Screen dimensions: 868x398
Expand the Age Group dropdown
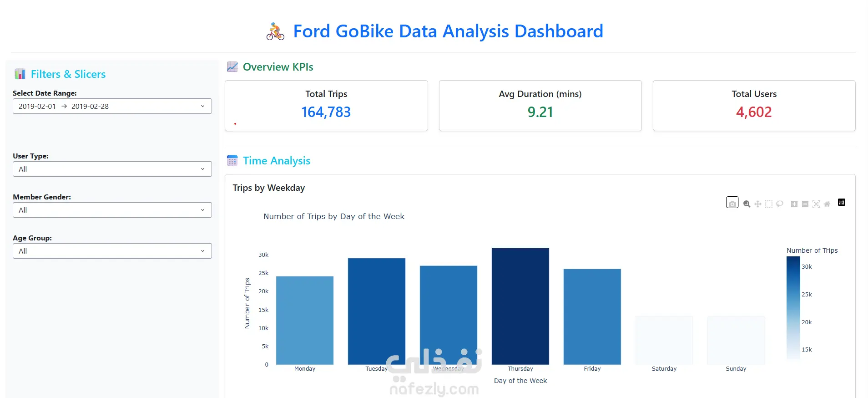tap(112, 251)
